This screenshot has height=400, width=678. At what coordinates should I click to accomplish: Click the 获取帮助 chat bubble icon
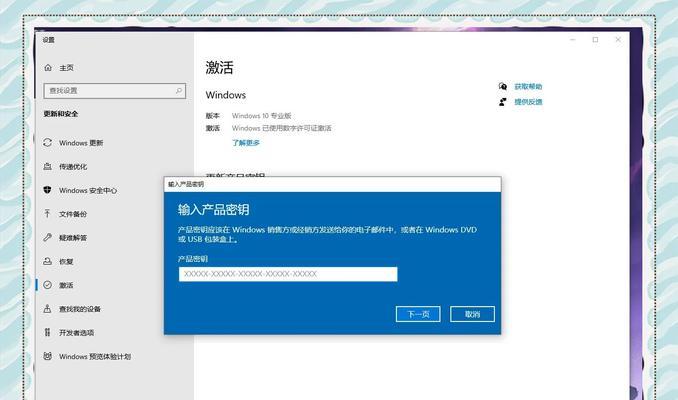point(502,86)
